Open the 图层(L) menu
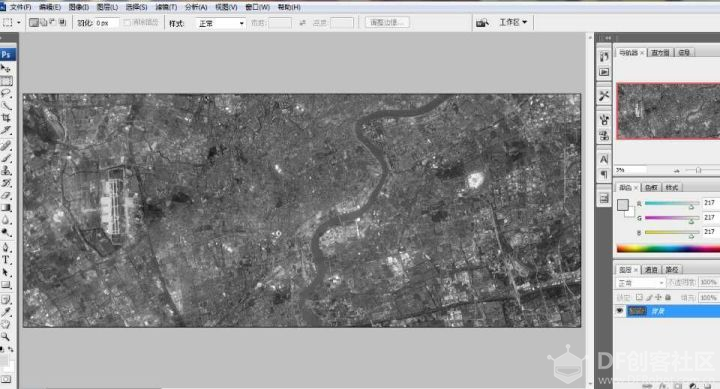 pyautogui.click(x=107, y=7)
